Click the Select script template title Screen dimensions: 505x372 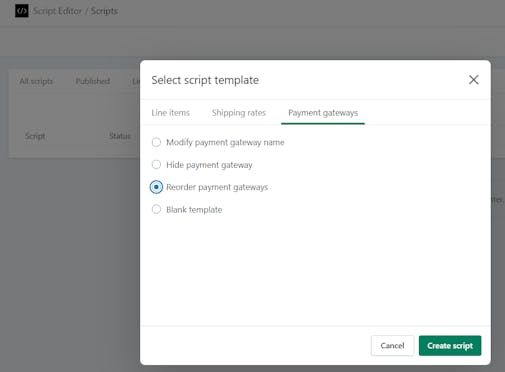pos(205,80)
